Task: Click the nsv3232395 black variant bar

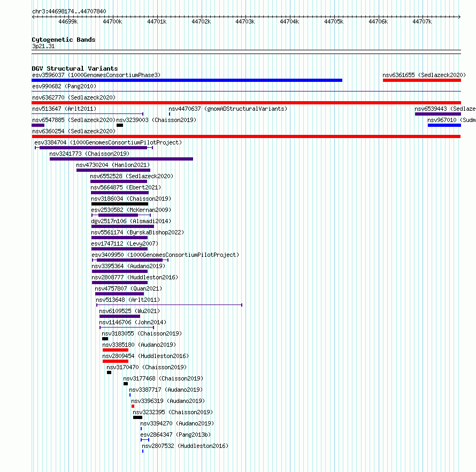Action: (137, 417)
